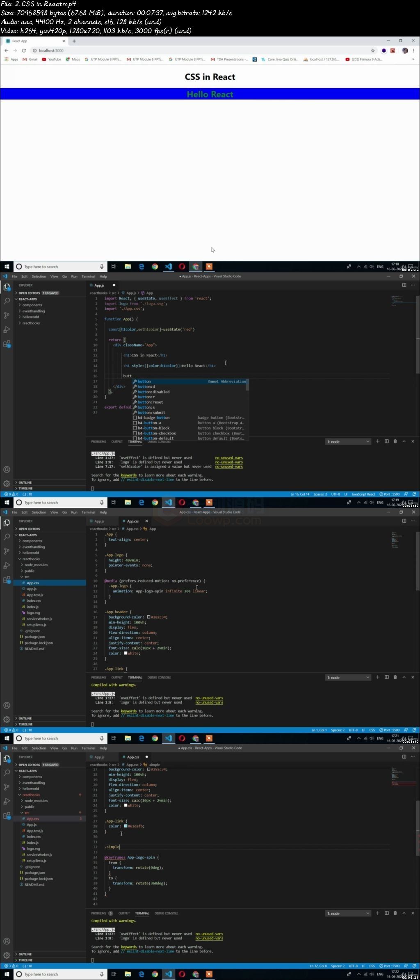Open Search icon in the saved App.css window

tap(7, 537)
